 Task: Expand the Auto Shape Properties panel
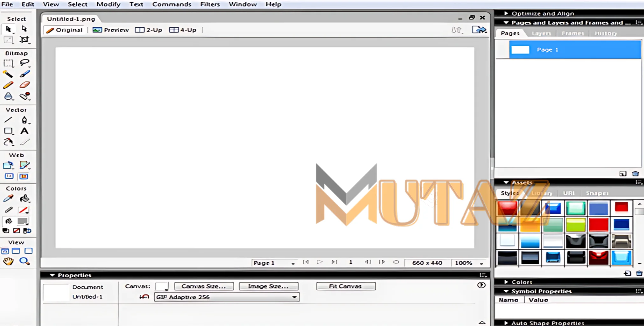pos(506,323)
